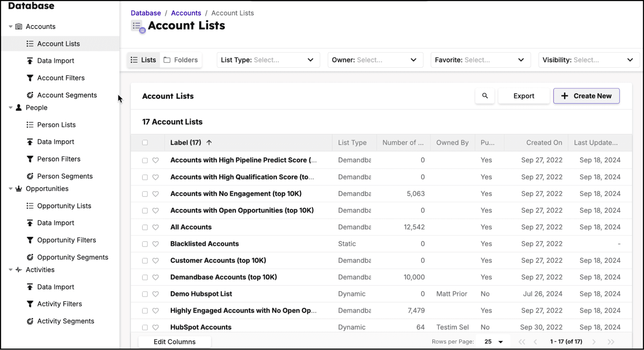
Task: Collapse the Accounts section in the sidebar
Action: tap(11, 26)
